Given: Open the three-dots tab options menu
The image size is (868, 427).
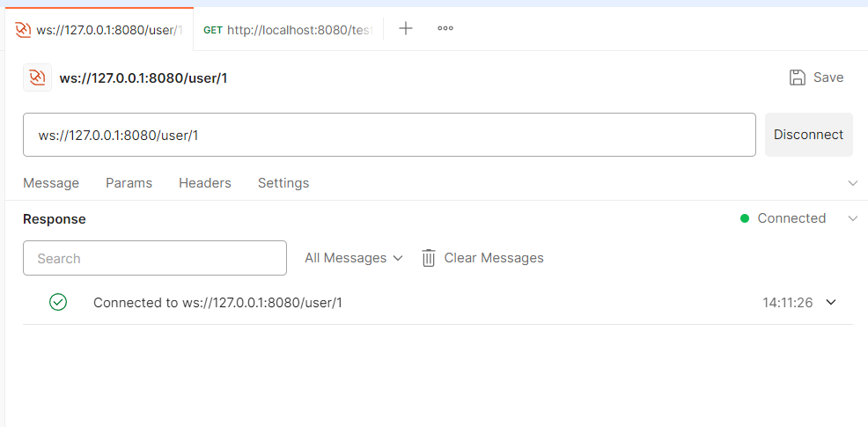Looking at the screenshot, I should (x=445, y=28).
